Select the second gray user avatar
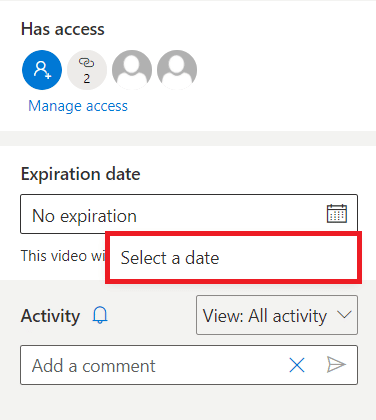The image size is (376, 420). coord(177,70)
